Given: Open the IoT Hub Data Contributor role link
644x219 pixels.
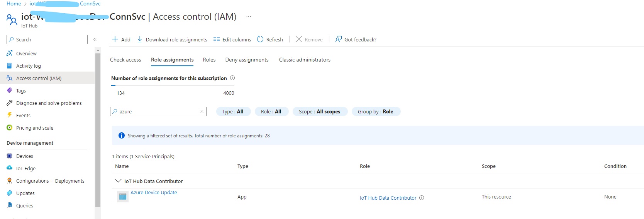Looking at the screenshot, I should pos(388,198).
